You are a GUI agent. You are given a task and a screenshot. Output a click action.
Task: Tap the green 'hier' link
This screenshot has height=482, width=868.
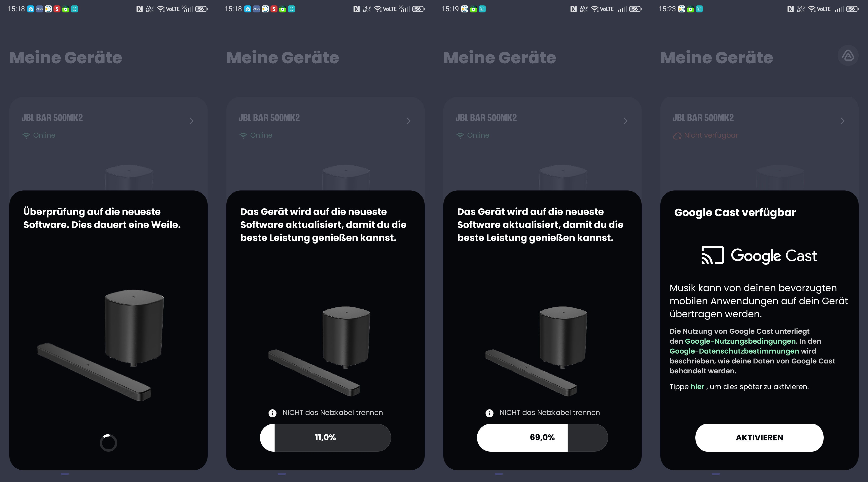click(x=697, y=387)
